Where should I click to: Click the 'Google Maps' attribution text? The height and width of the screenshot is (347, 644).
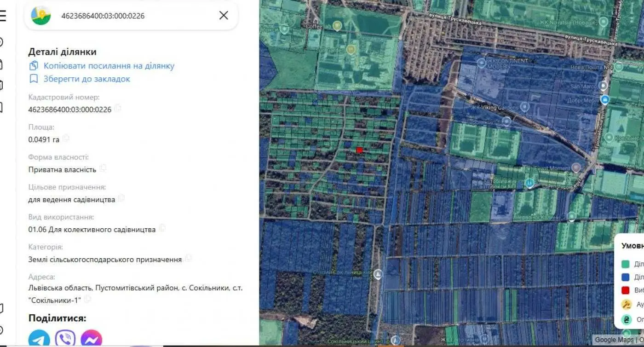[614, 340]
